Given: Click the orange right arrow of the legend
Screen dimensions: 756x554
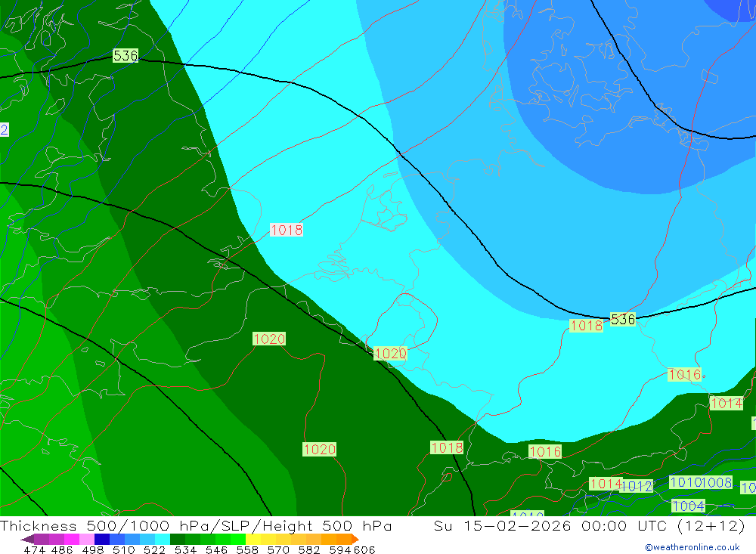Looking at the screenshot, I should pos(355,540).
